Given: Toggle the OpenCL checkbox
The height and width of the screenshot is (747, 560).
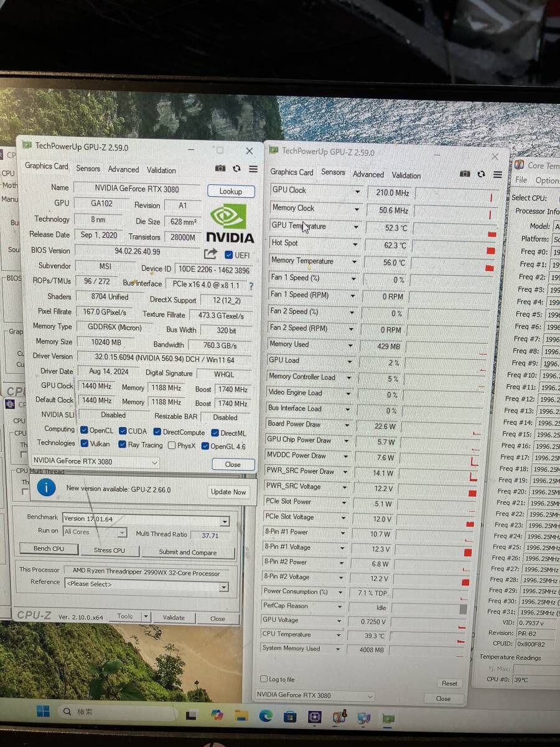Looking at the screenshot, I should click(x=84, y=430).
